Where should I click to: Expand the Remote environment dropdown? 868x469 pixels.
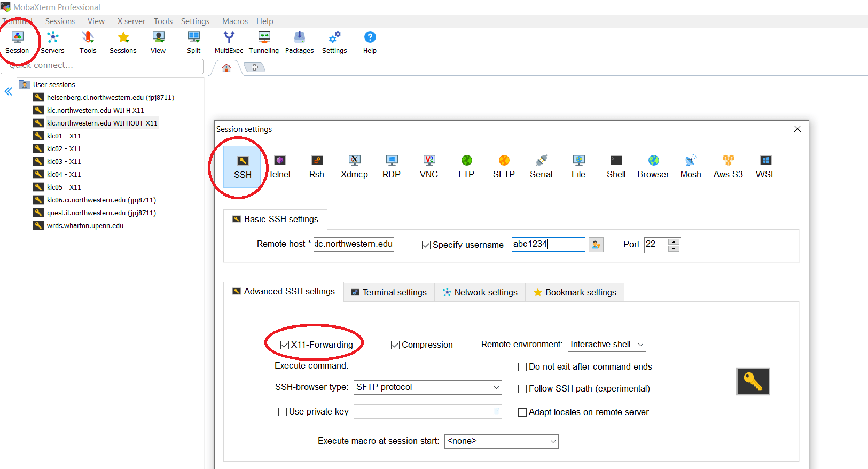[607, 345]
